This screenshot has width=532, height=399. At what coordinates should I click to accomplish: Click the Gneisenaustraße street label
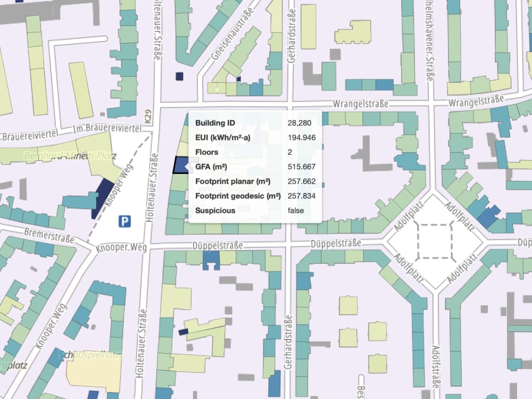(232, 34)
